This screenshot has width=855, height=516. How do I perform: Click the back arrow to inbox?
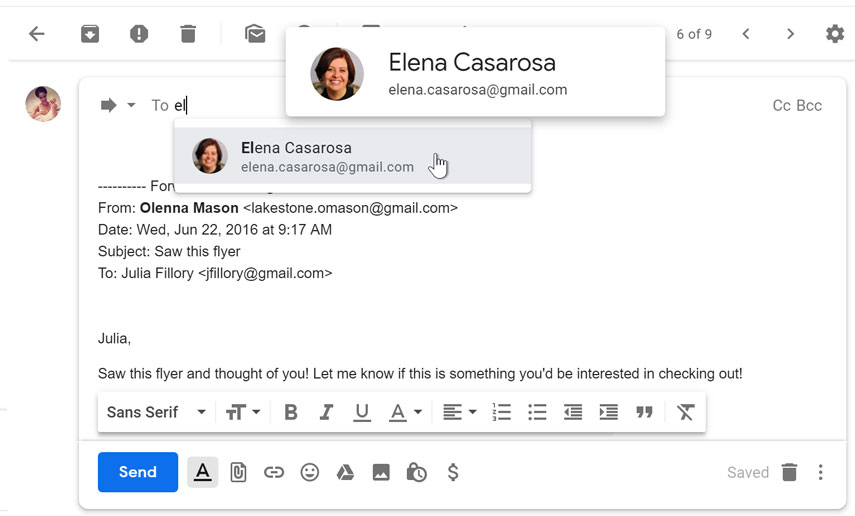(37, 34)
